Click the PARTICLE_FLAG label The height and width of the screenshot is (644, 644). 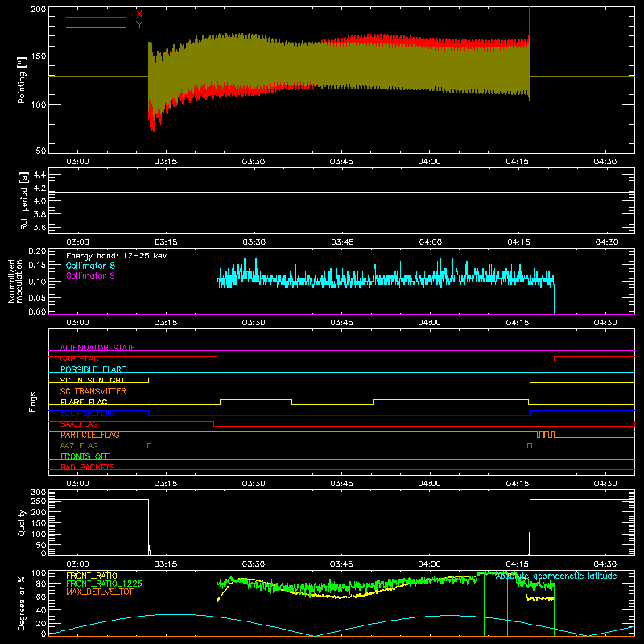[90, 435]
